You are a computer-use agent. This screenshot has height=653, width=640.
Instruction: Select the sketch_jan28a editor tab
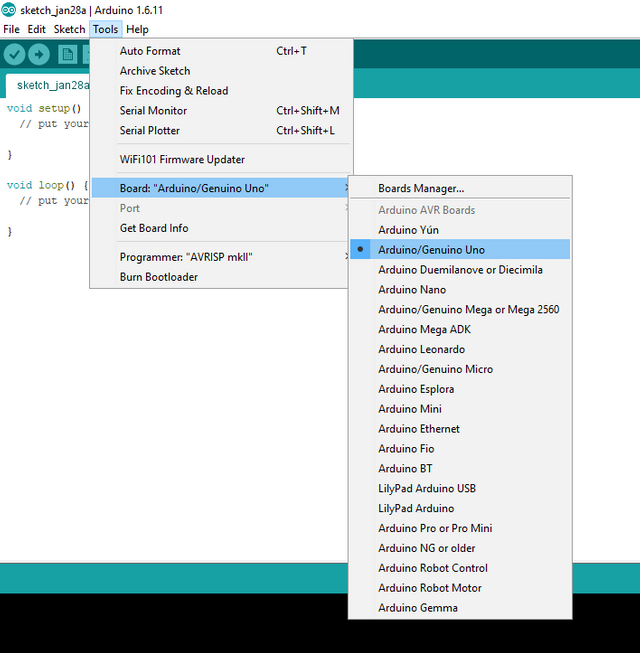(x=49, y=85)
